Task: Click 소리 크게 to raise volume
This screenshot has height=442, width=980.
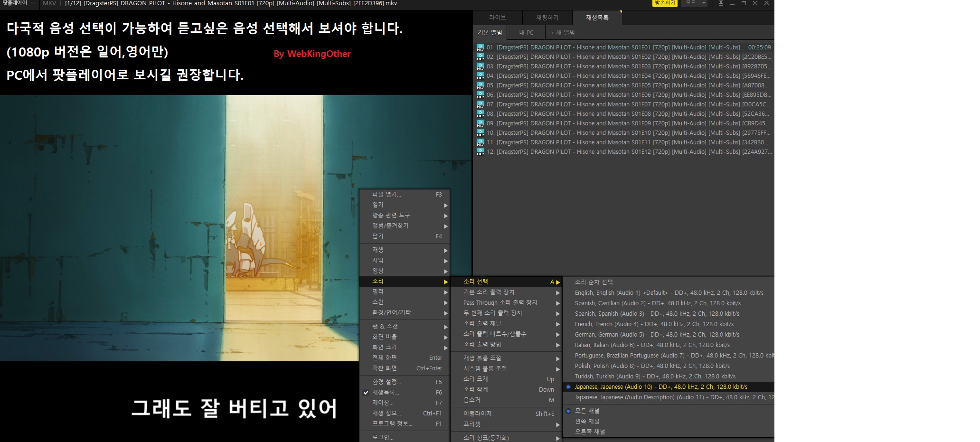Action: 506,379
